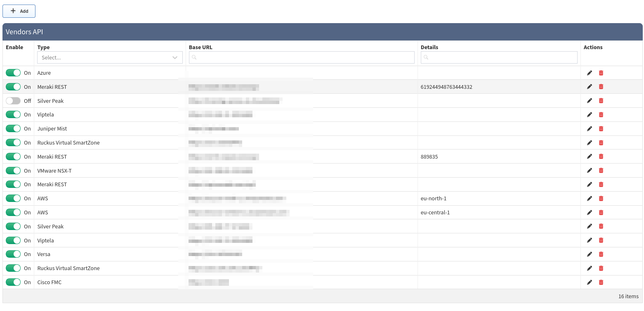
Task: Focus the Details filter field
Action: (499, 57)
